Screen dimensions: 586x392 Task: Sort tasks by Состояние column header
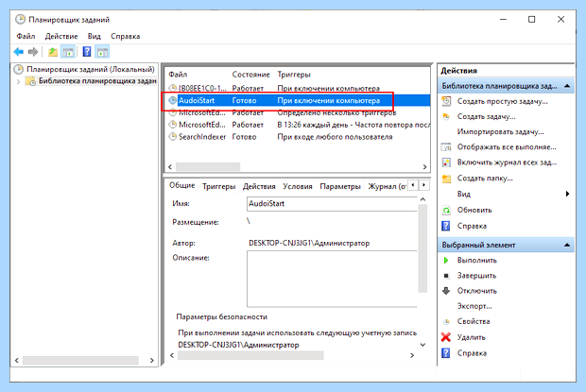tap(250, 75)
